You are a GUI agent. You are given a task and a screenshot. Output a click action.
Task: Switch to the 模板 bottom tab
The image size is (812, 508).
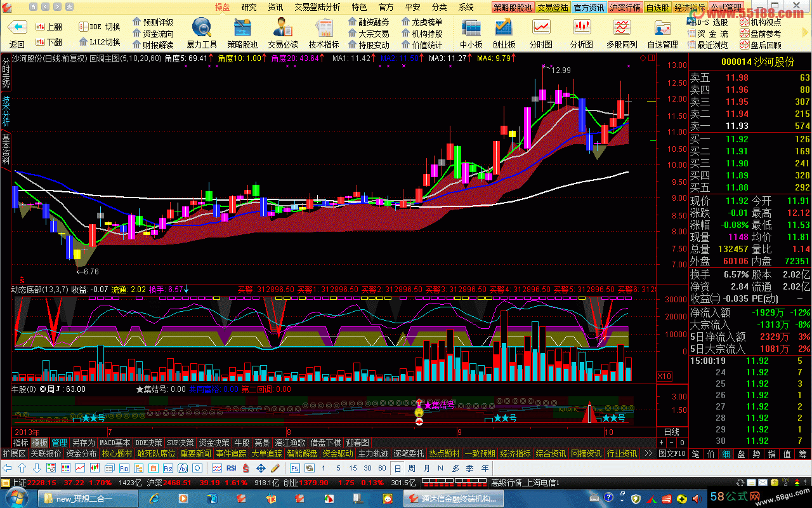(40, 443)
